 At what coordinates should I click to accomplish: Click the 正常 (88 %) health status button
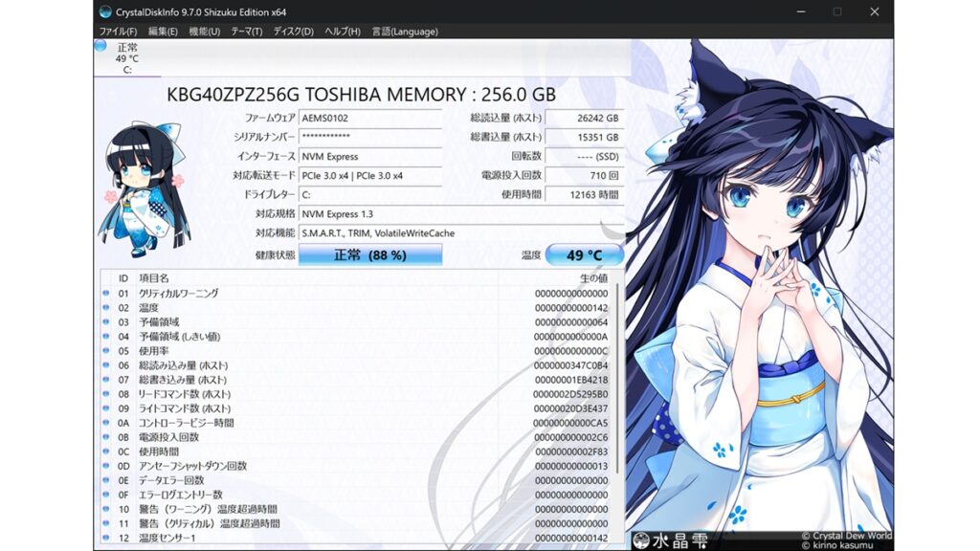[x=370, y=255]
